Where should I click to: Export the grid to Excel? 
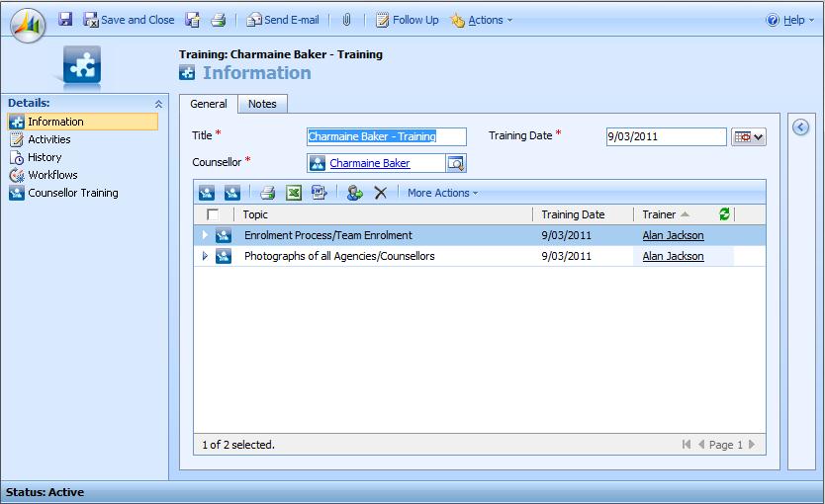point(294,193)
